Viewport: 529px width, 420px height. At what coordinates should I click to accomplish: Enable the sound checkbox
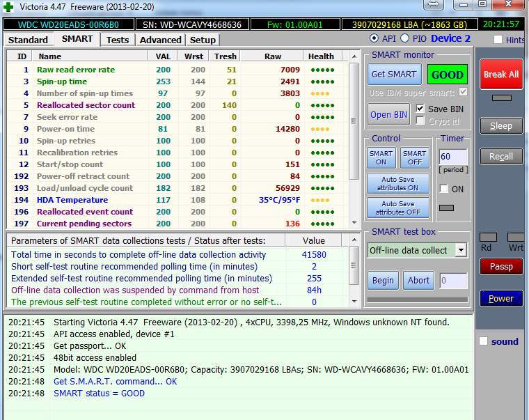click(x=484, y=341)
